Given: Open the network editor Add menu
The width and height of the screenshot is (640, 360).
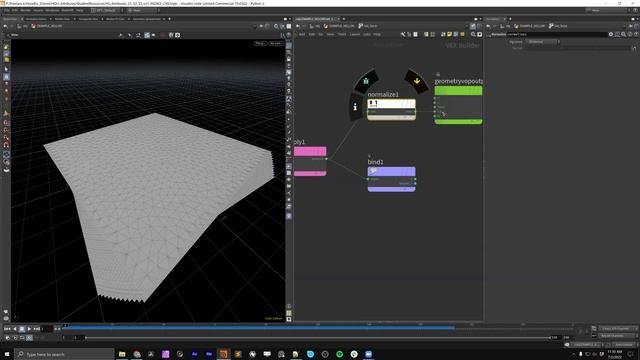Looking at the screenshot, I should pos(302,34).
